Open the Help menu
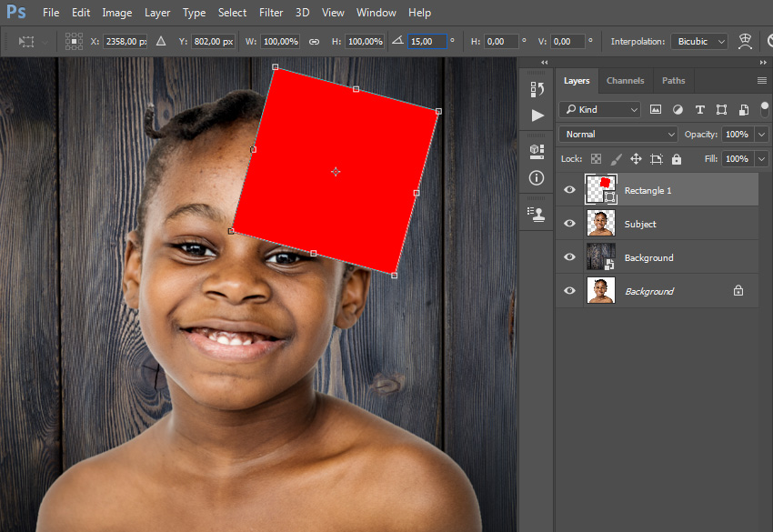773x532 pixels. click(419, 13)
